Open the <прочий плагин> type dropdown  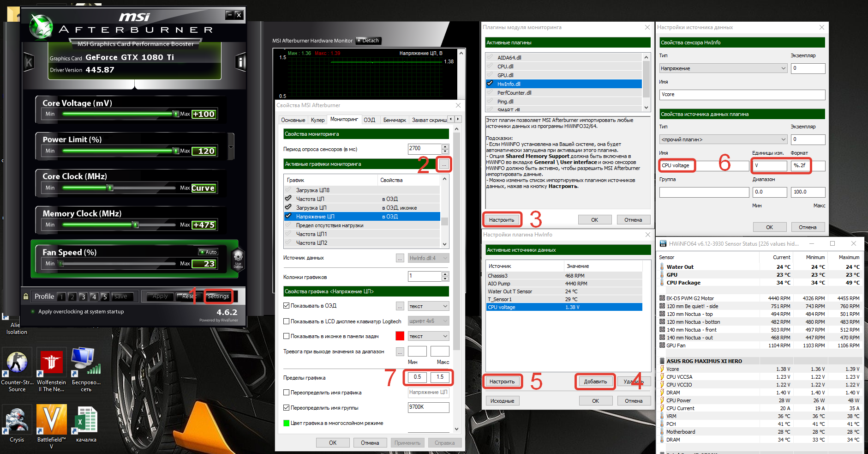point(723,139)
